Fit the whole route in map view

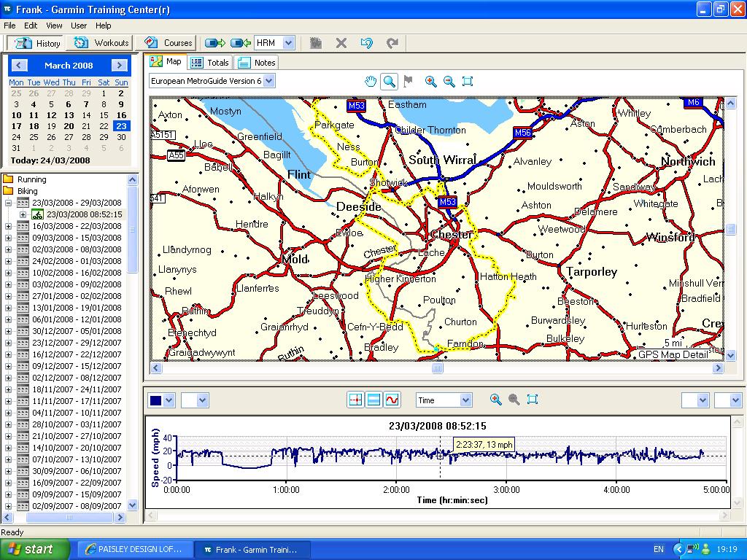pos(468,82)
